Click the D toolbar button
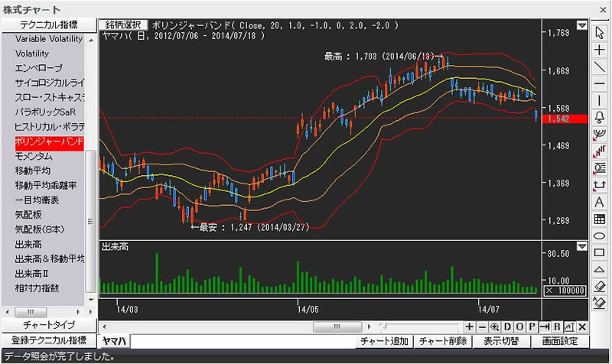612x364 pixels. [x=507, y=327]
